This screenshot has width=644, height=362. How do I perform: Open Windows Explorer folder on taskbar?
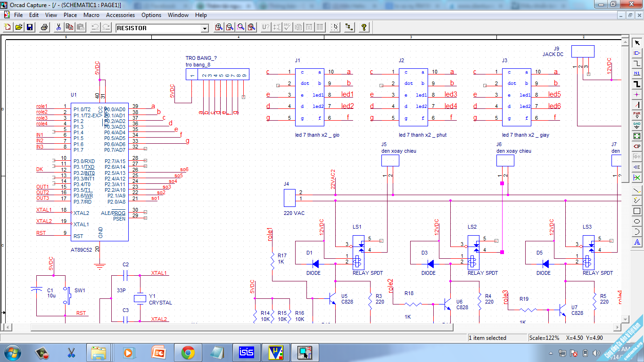point(99,353)
